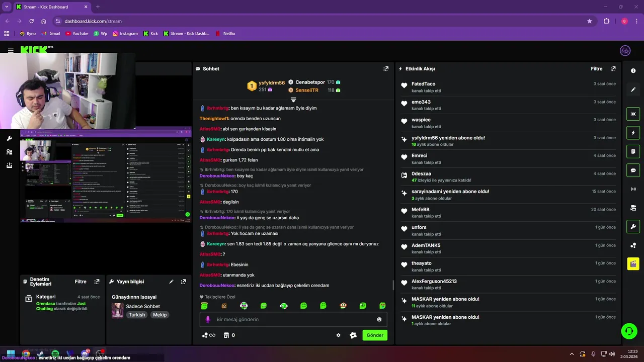Select the AlexFerguson45213 follow event

click(508, 284)
